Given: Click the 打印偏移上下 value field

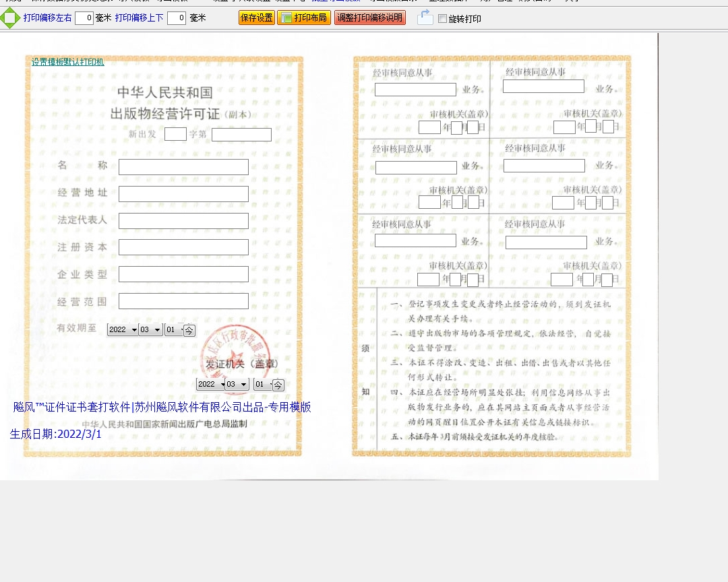Looking at the screenshot, I should tap(176, 18).
